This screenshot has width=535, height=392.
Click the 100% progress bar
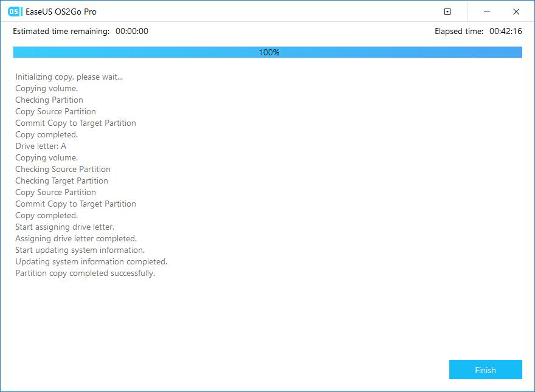tap(267, 53)
